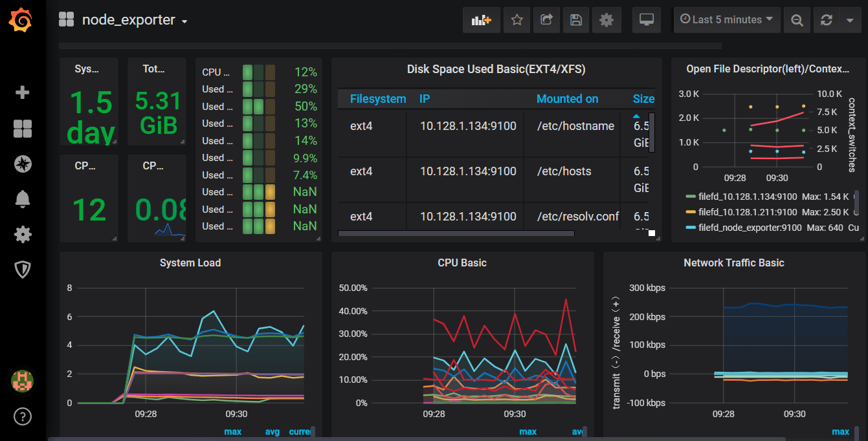This screenshot has width=868, height=441.
Task: Click the Create plus icon in sidebar
Action: pyautogui.click(x=23, y=92)
